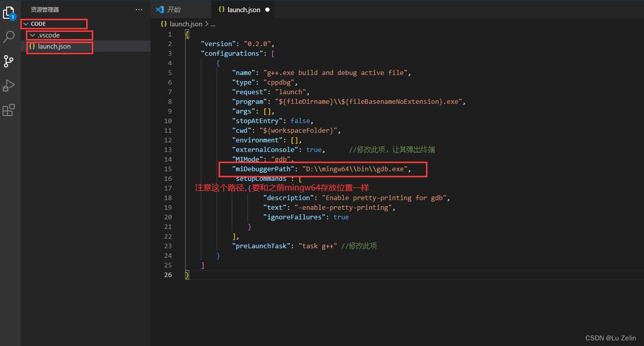Collapse the CODE workspace folder chevron

[x=26, y=24]
